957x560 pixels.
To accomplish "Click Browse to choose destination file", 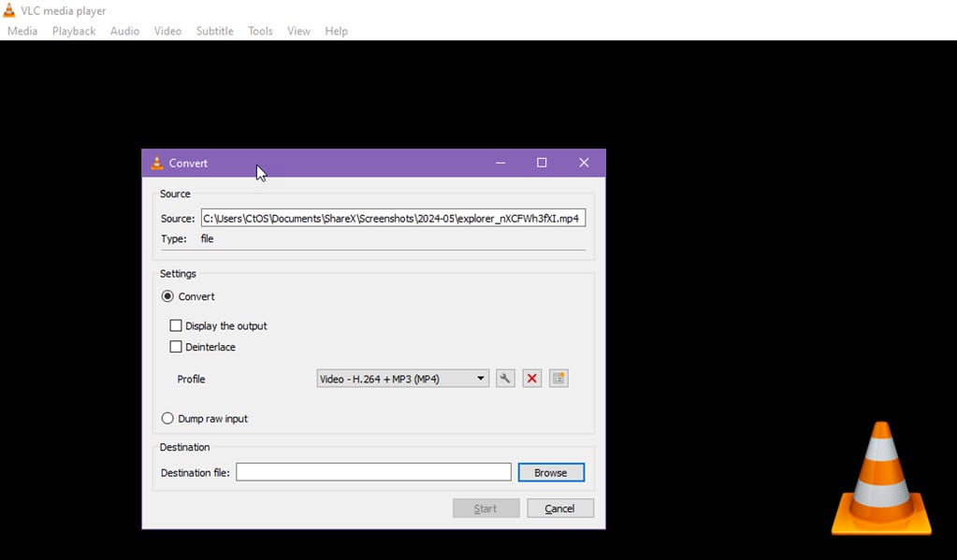I will coord(551,473).
